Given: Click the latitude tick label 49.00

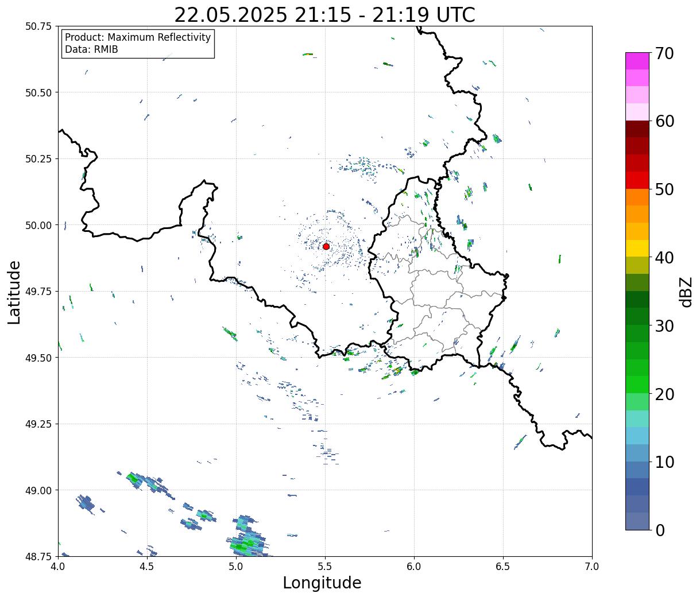Looking at the screenshot, I should tap(38, 490).
